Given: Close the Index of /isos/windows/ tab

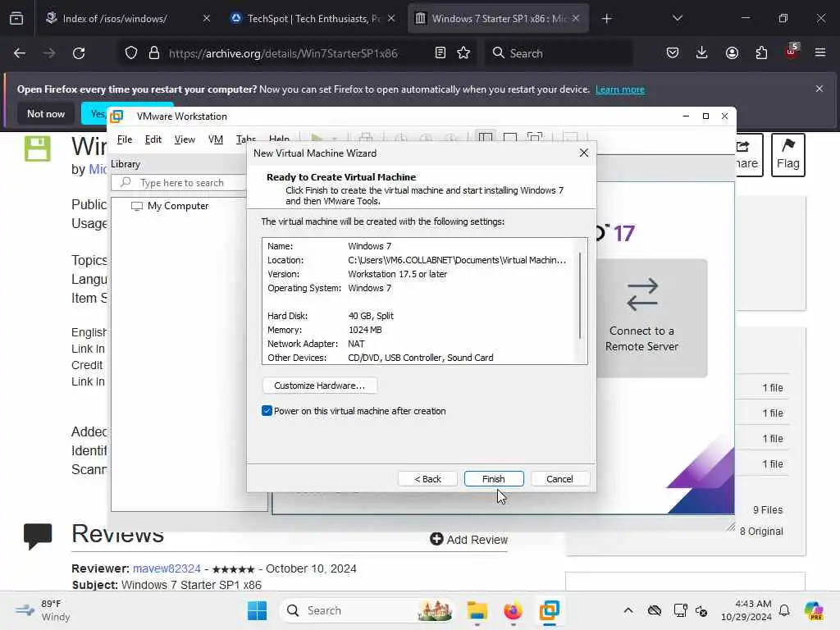Looking at the screenshot, I should 207,19.
